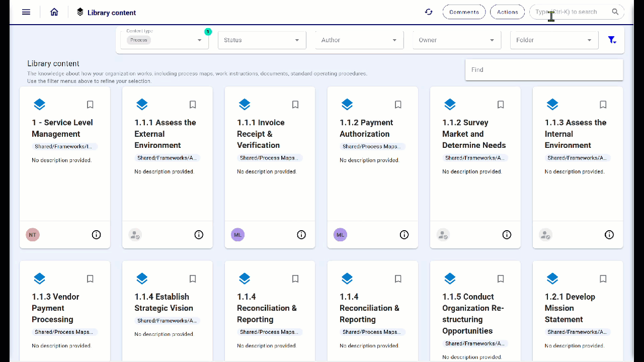Open info icon on 1.1.2 Payment Authorization card
This screenshot has height=362, width=644.
[404, 235]
